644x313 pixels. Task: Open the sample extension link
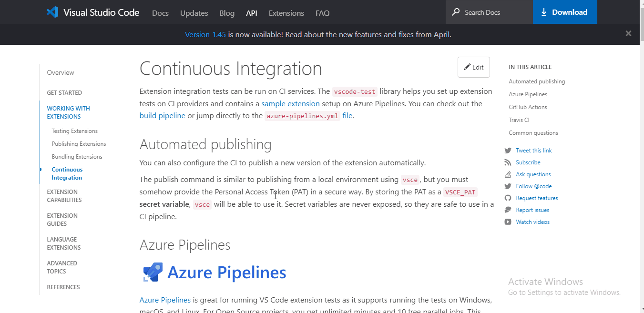(290, 103)
